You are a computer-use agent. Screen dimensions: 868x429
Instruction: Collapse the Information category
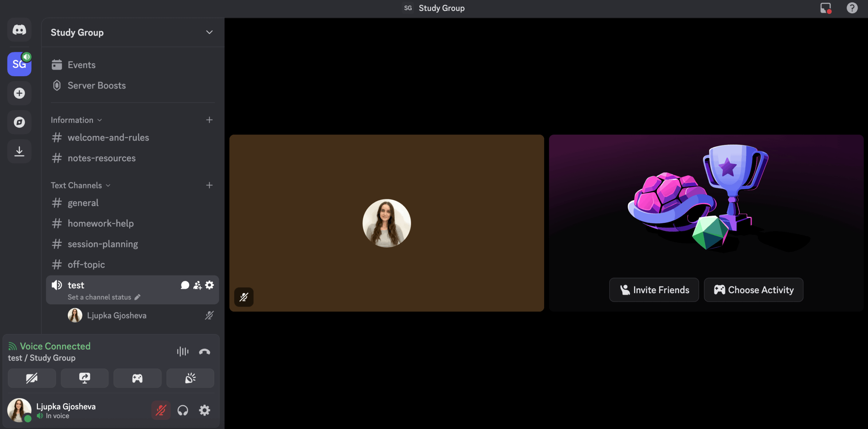tap(76, 120)
